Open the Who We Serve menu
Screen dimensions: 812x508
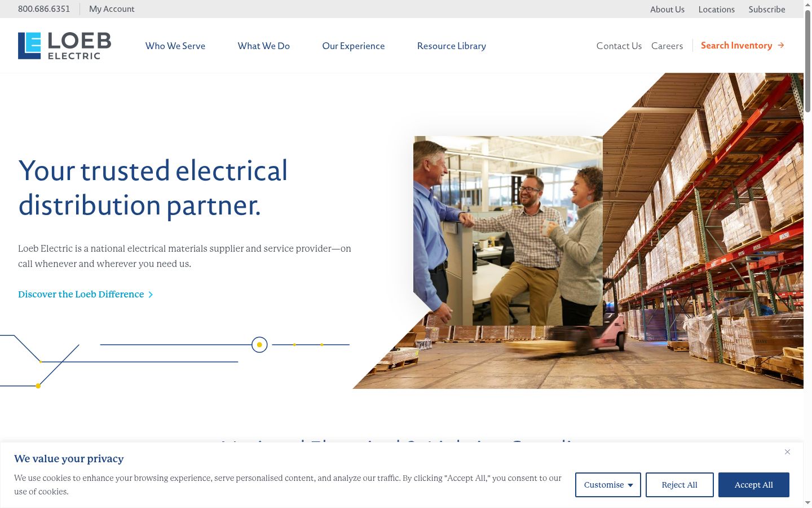(x=175, y=46)
